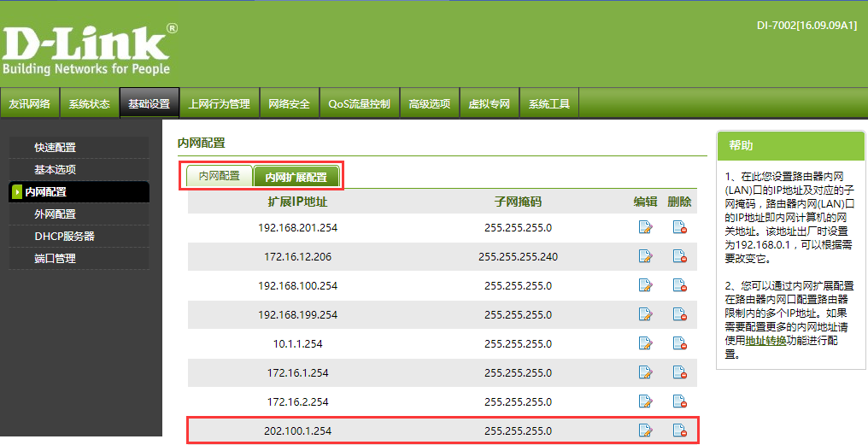Viewport: 868px width, 445px height.
Task: Open 基本选项 in the sidebar
Action: tap(79, 169)
